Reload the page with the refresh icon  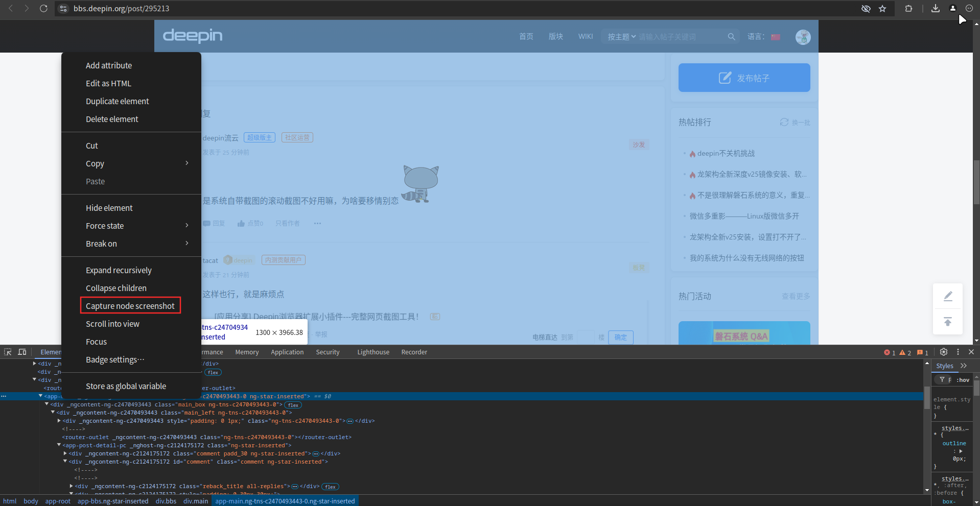coord(43,9)
